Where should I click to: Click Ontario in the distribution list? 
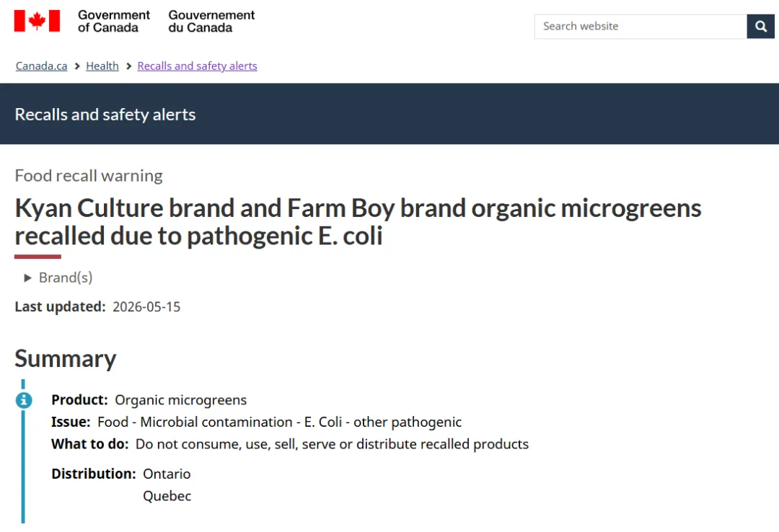(167, 474)
